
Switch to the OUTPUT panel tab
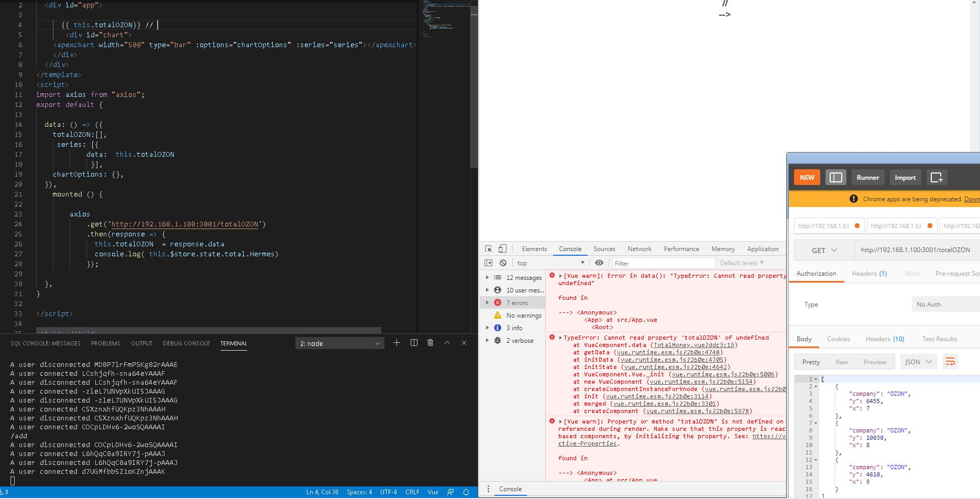click(142, 343)
